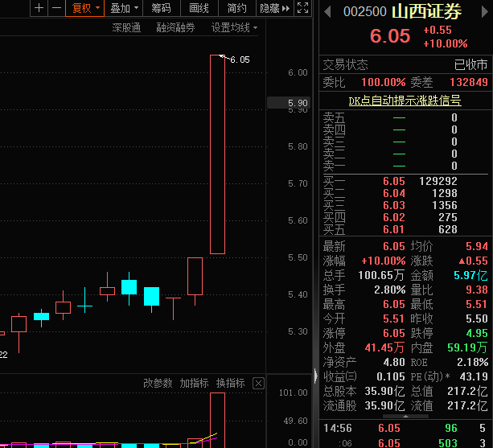Click 金额 value 5.97亿
Image resolution: width=493 pixels, height=448 pixels.
tap(470, 275)
